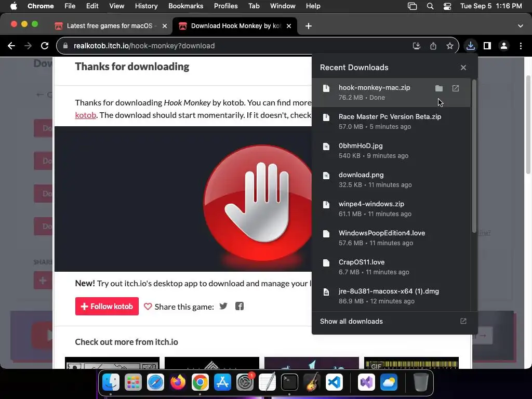The width and height of the screenshot is (532, 399).
Task: Select winpe4-windows.zip download entry
Action: [391, 209]
